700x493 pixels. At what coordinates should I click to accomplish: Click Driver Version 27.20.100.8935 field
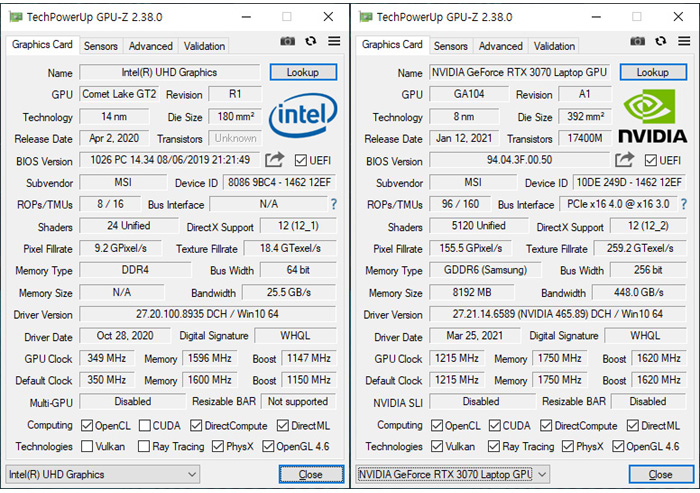(208, 314)
